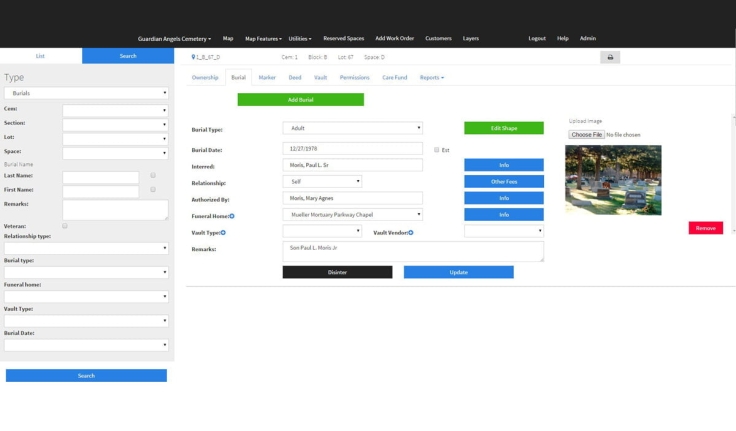Click the plus icon beside Vault Vendor
736x431 pixels.
tap(411, 232)
